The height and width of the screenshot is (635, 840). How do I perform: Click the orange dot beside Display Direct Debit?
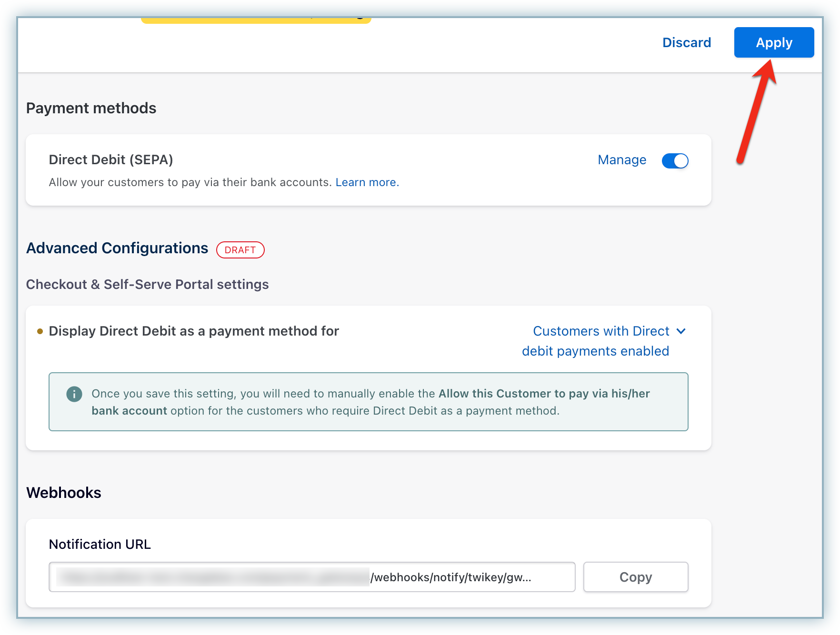click(x=40, y=331)
